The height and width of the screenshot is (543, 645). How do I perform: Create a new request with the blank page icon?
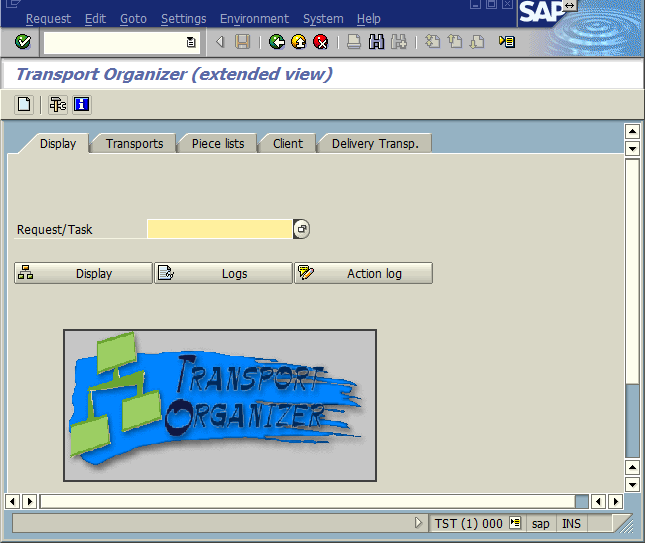(x=24, y=104)
